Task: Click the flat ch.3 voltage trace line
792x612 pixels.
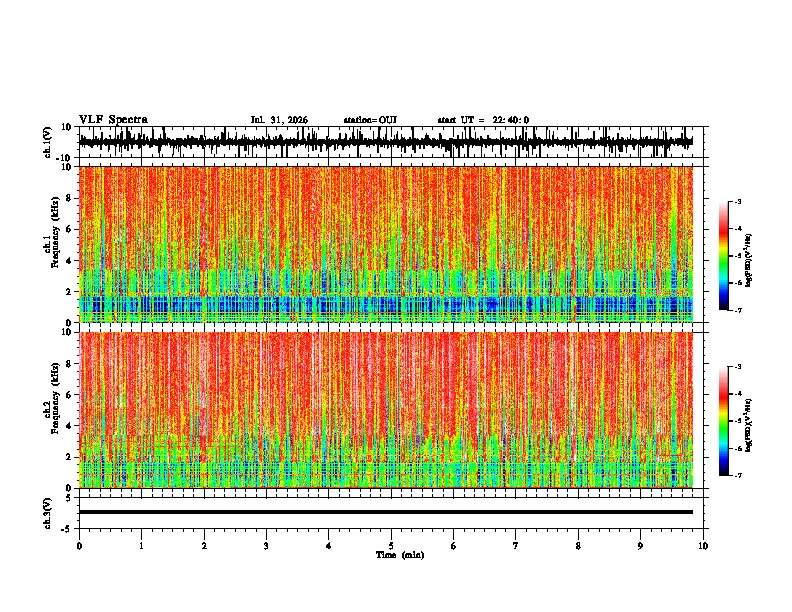Action: (x=386, y=512)
